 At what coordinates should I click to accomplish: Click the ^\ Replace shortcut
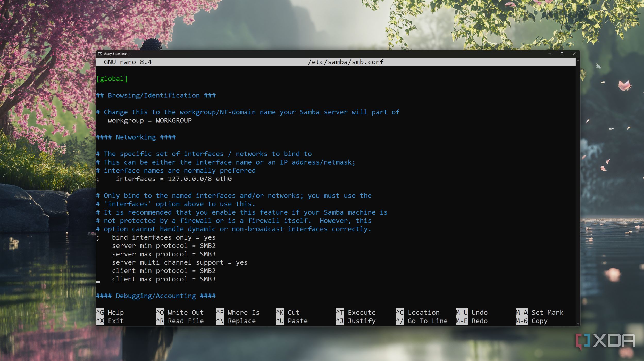tap(236, 321)
